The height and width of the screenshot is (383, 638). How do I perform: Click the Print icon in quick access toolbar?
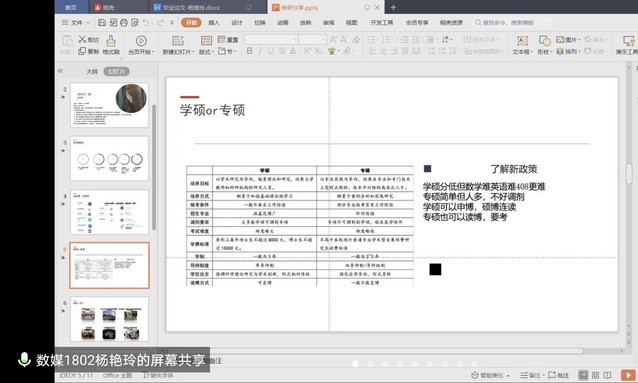pyautogui.click(x=124, y=22)
